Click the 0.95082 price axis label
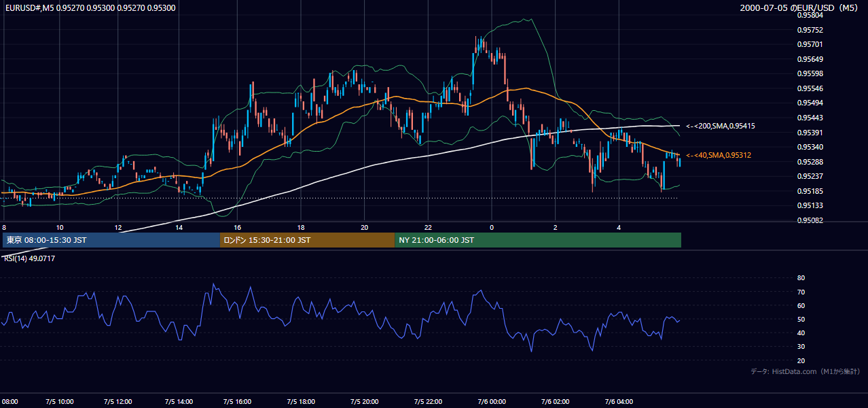 [810, 220]
